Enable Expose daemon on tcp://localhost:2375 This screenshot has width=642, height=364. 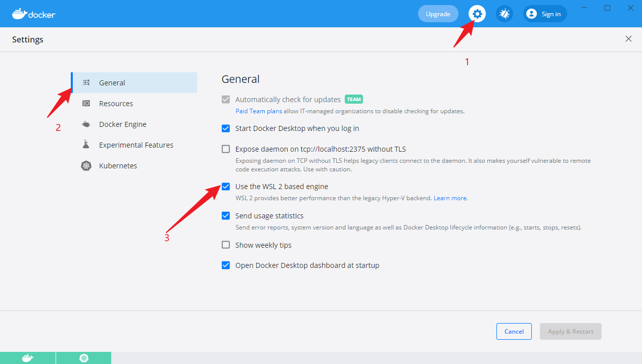[226, 149]
